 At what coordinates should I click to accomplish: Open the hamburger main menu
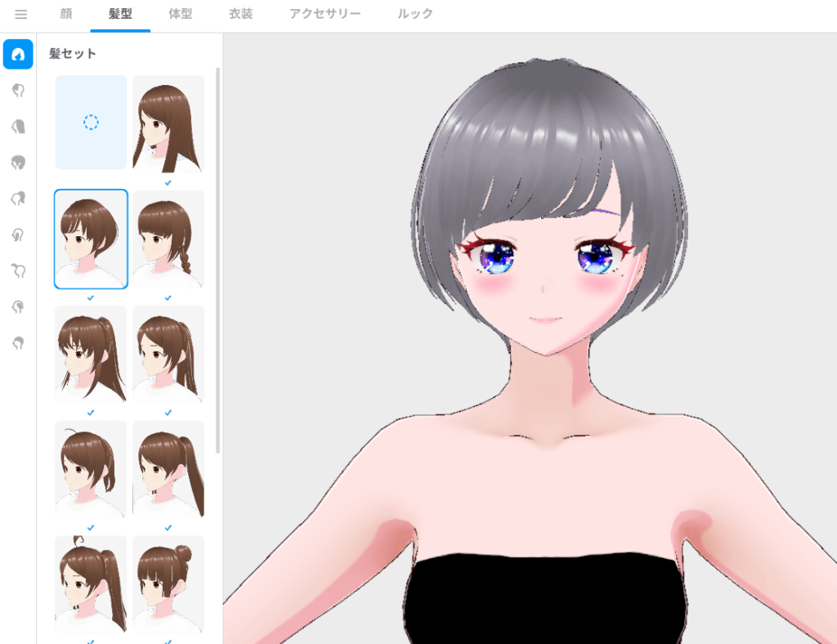click(20, 15)
